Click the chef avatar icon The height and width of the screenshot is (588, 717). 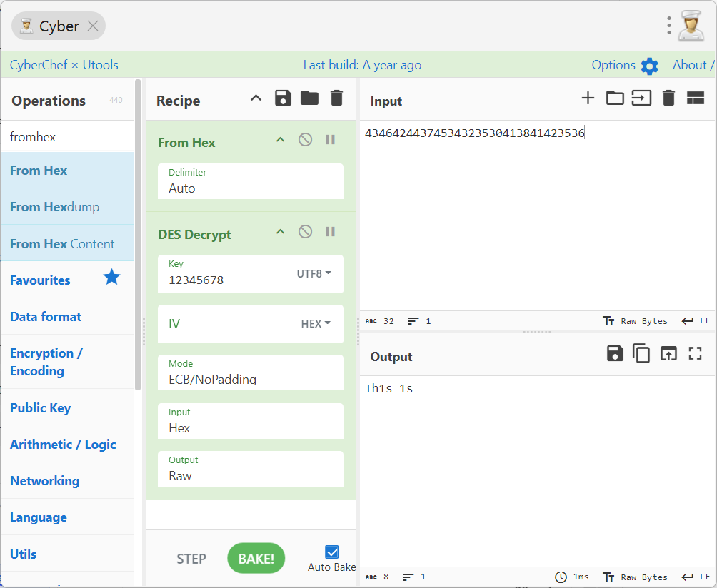(691, 26)
